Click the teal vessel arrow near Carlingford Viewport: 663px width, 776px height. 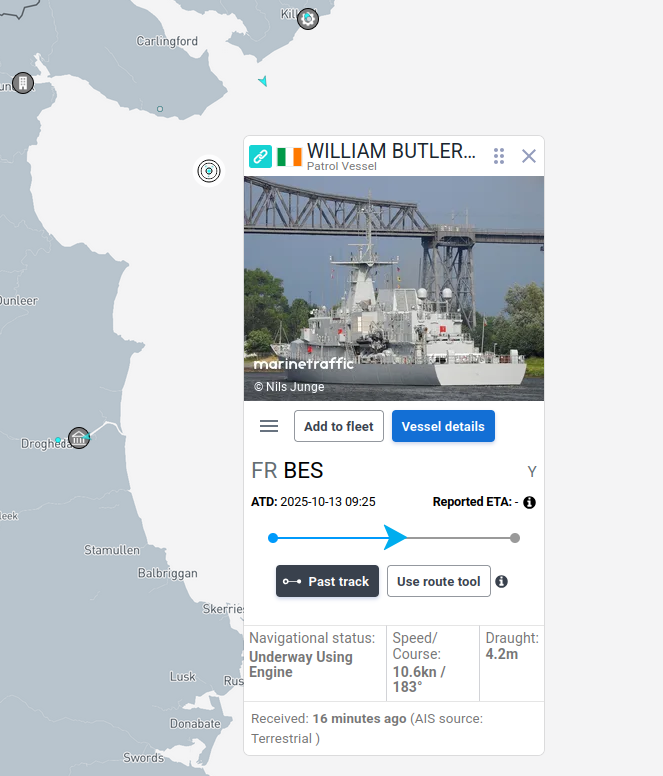[263, 81]
